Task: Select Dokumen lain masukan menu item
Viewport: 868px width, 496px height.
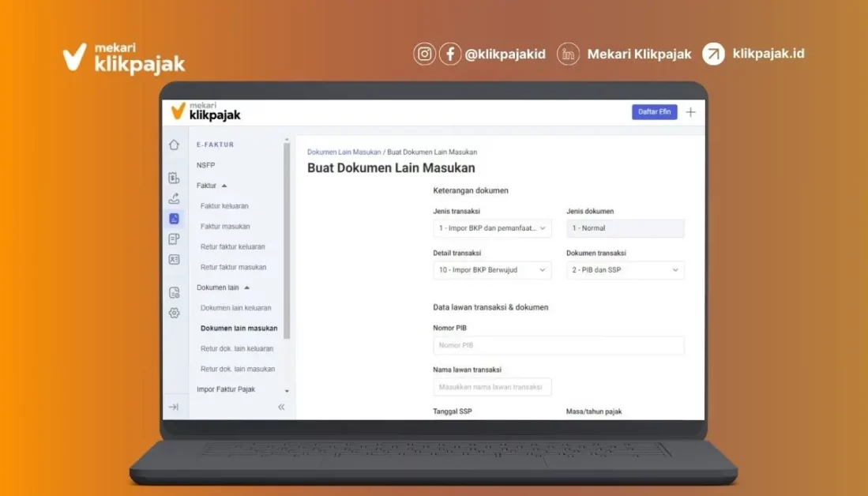Action: (239, 329)
